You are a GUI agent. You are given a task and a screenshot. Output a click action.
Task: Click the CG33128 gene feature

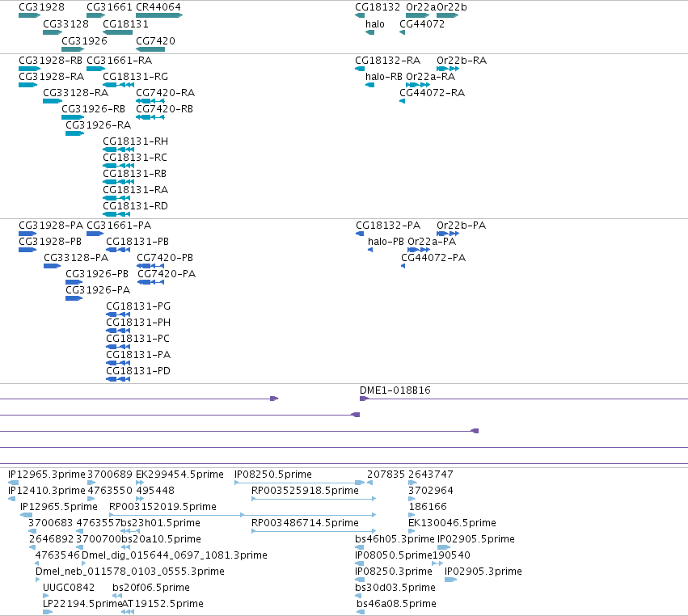pos(53,32)
